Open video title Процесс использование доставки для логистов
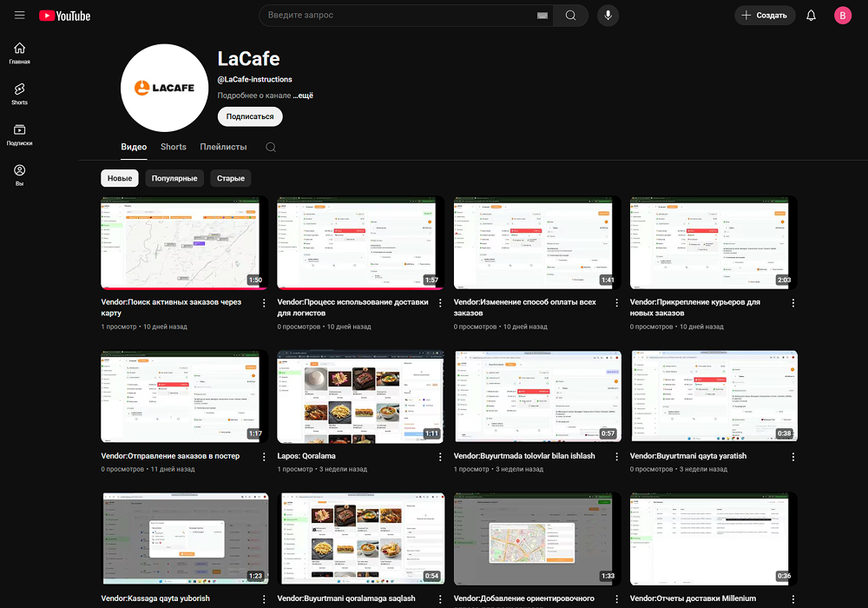The image size is (868, 608). [x=352, y=307]
